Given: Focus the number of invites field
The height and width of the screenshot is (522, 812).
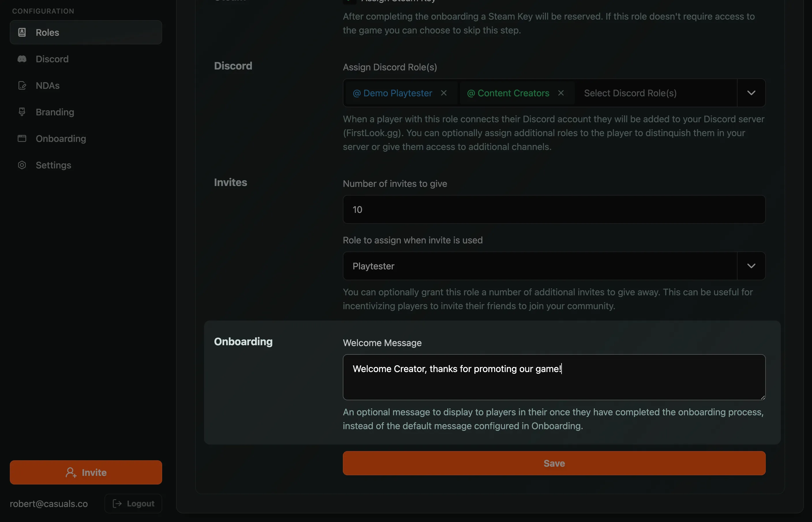Looking at the screenshot, I should (x=554, y=209).
